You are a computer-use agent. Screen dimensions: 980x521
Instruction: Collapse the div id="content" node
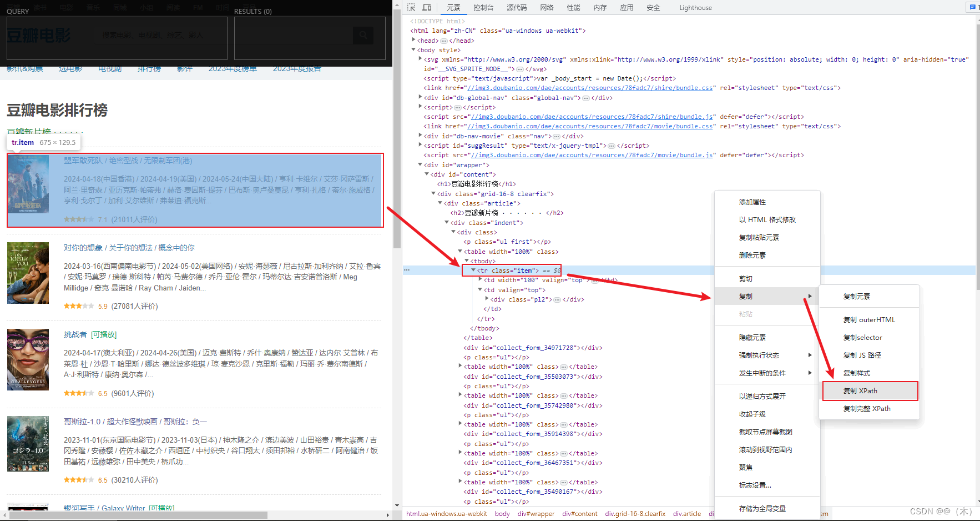(x=427, y=174)
